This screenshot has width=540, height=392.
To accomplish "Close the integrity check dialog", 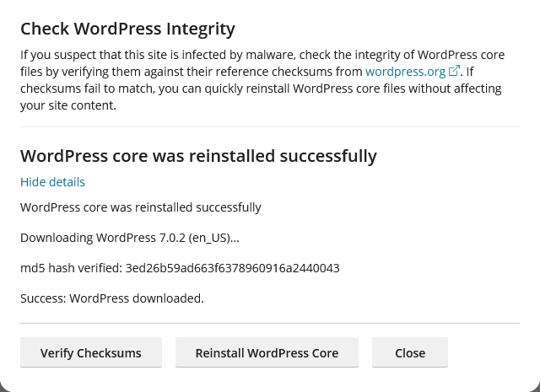I will (x=410, y=352).
